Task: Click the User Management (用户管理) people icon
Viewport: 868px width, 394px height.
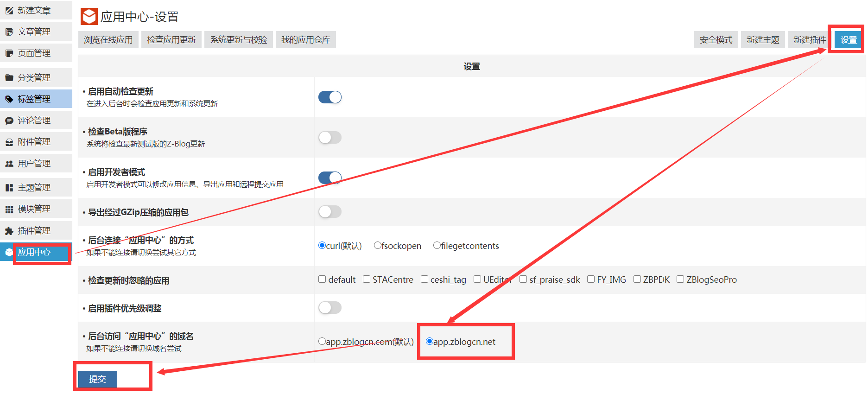Action: pos(9,164)
